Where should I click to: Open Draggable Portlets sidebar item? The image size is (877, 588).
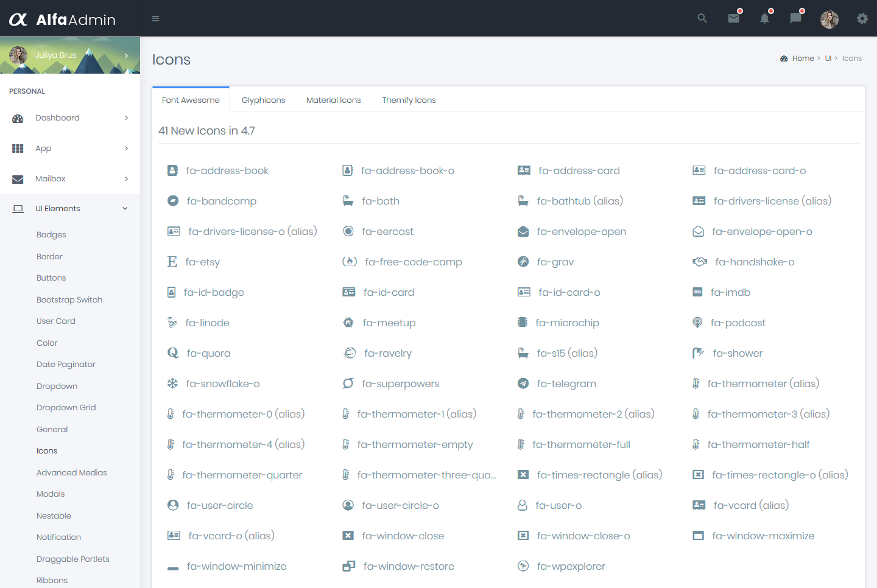[x=73, y=559]
